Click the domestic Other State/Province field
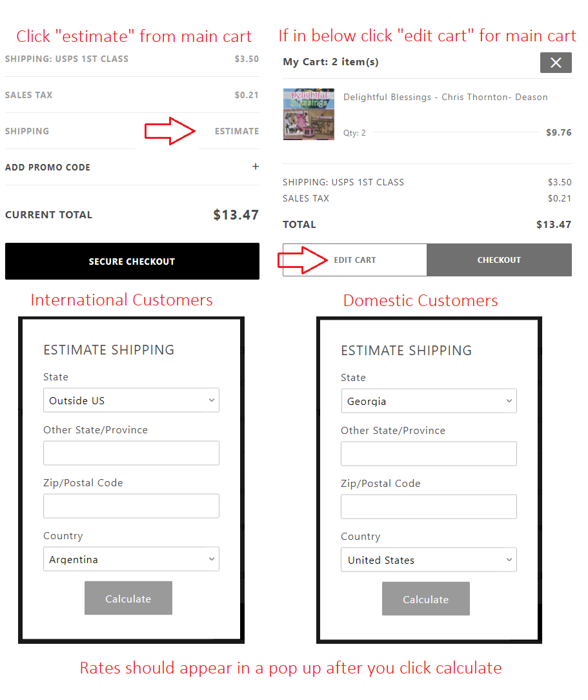The width and height of the screenshot is (588, 700). click(429, 453)
